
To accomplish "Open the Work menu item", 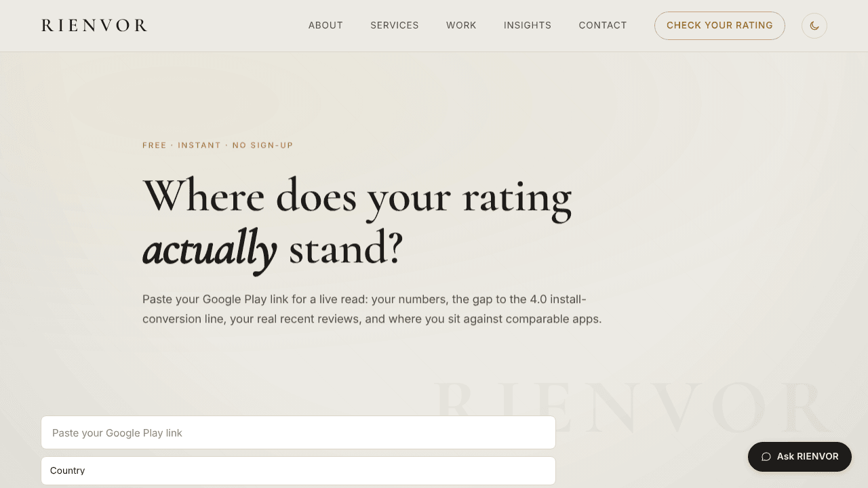I will click(x=461, y=26).
